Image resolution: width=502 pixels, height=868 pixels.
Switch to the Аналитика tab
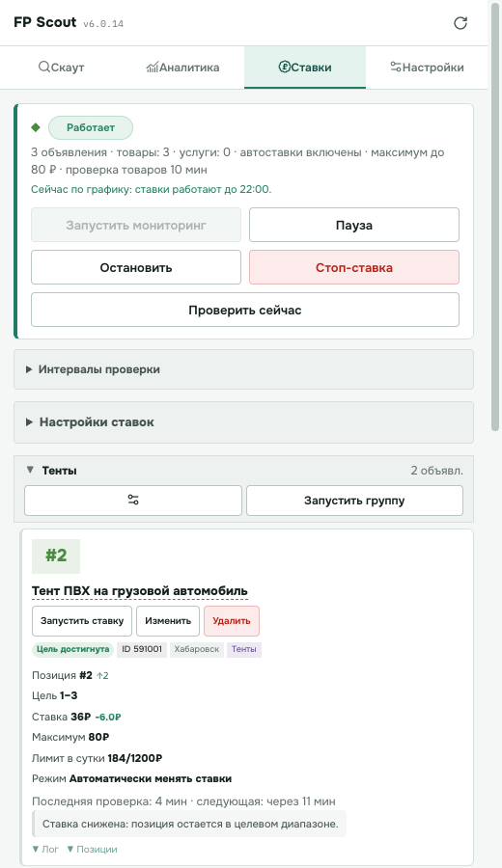click(x=183, y=68)
